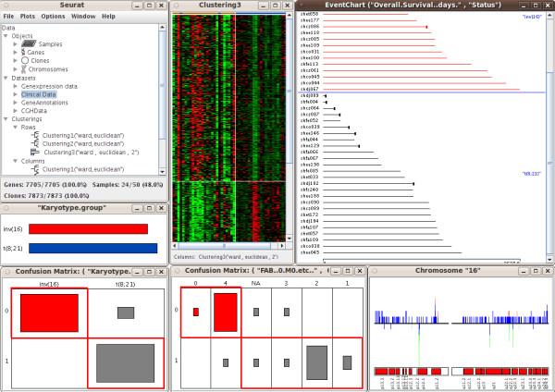The height and width of the screenshot is (392, 555).
Task: Expand the Genexpression data node
Action: [x=15, y=86]
